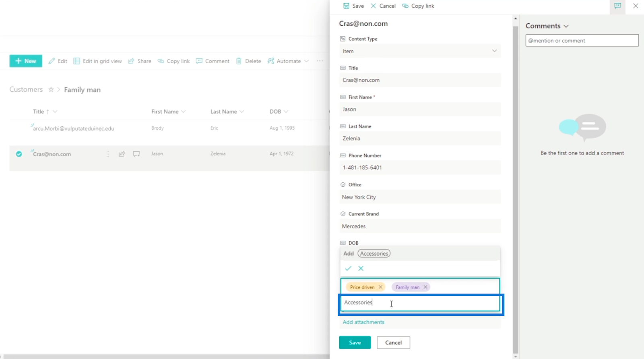
Task: Click the Cancel button at bottom
Action: click(393, 342)
